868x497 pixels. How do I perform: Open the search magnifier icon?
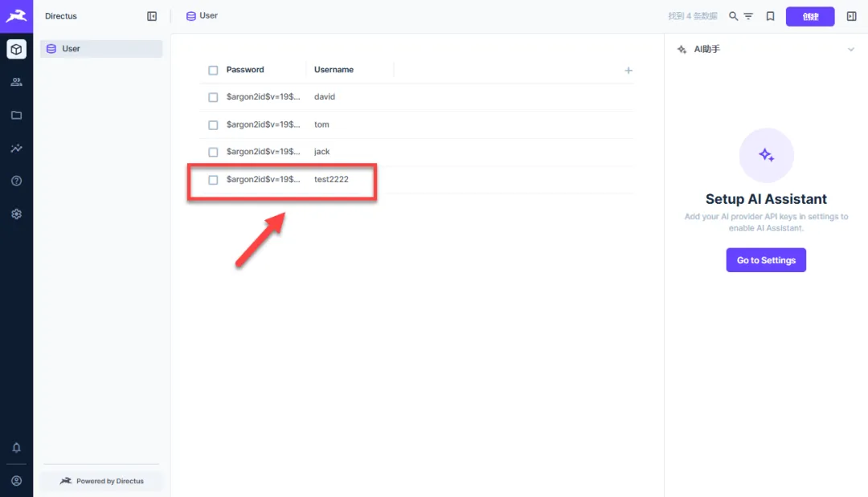click(733, 16)
